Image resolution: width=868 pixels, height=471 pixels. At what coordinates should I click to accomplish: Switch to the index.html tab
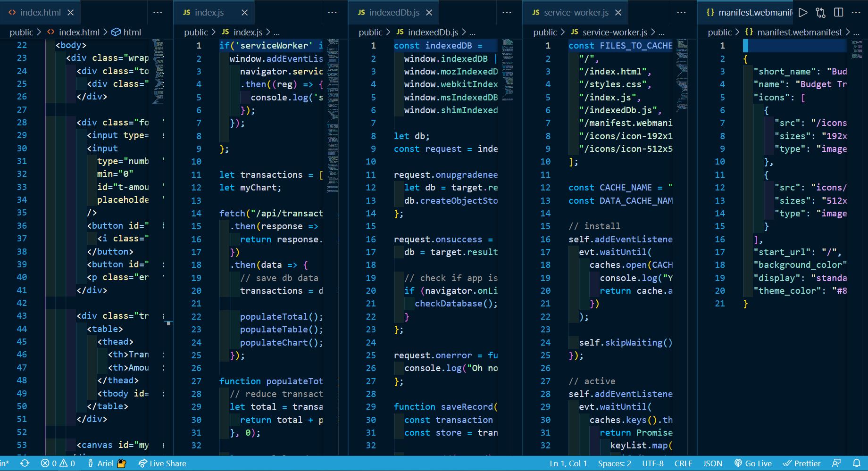pos(40,13)
